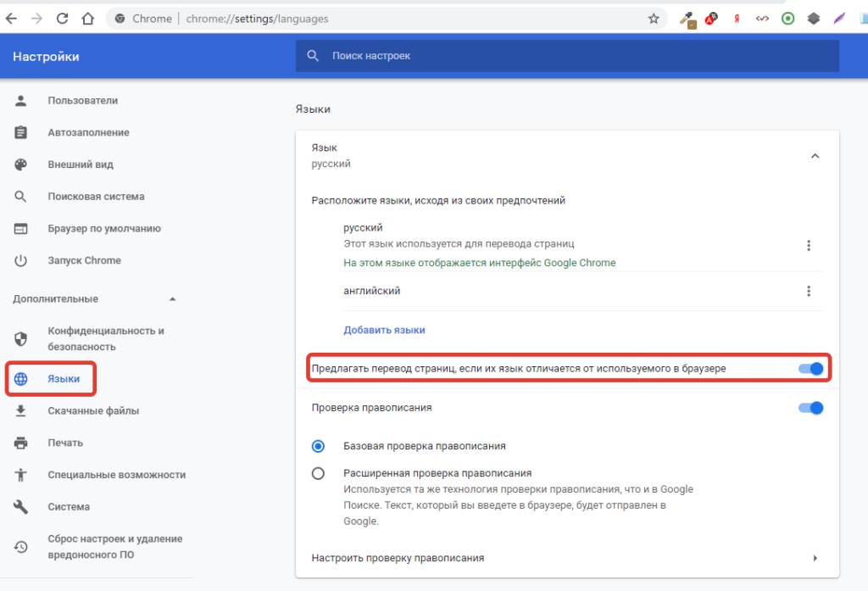868x591 pixels.
Task: Toggle the offer page translation switch
Action: point(810,369)
